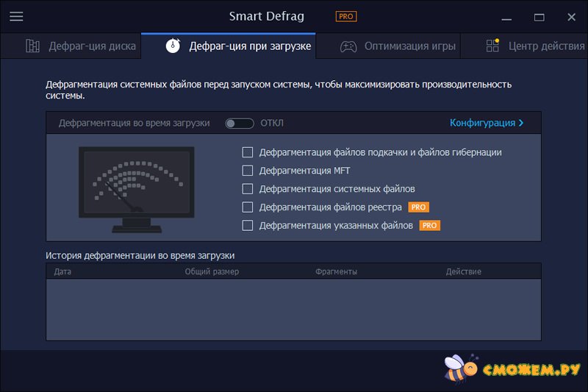Screen dimensions: 588x392
Task: Open the Центр действия tab
Action: coord(545,46)
